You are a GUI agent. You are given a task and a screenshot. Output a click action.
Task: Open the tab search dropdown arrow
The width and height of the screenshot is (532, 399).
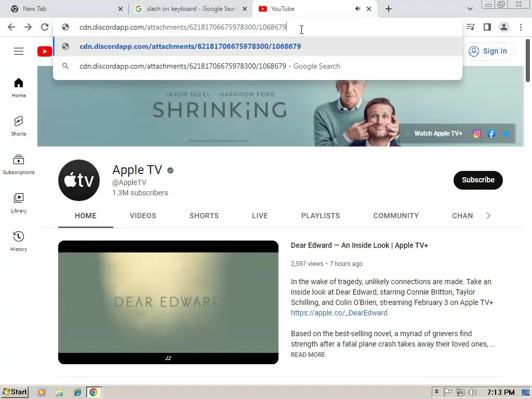coord(470,9)
